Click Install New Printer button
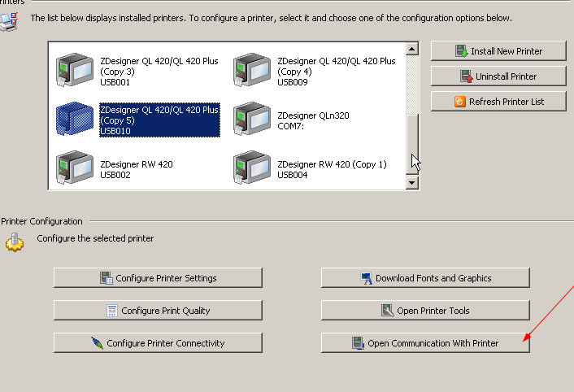 coord(498,51)
